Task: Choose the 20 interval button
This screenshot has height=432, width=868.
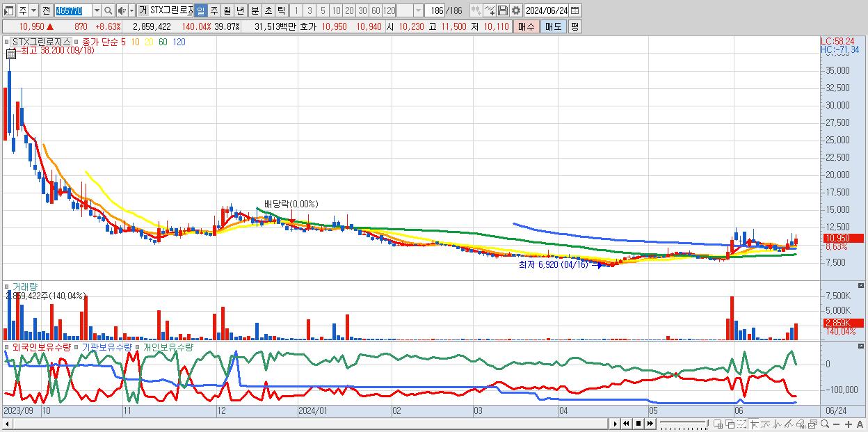Action: (349, 10)
